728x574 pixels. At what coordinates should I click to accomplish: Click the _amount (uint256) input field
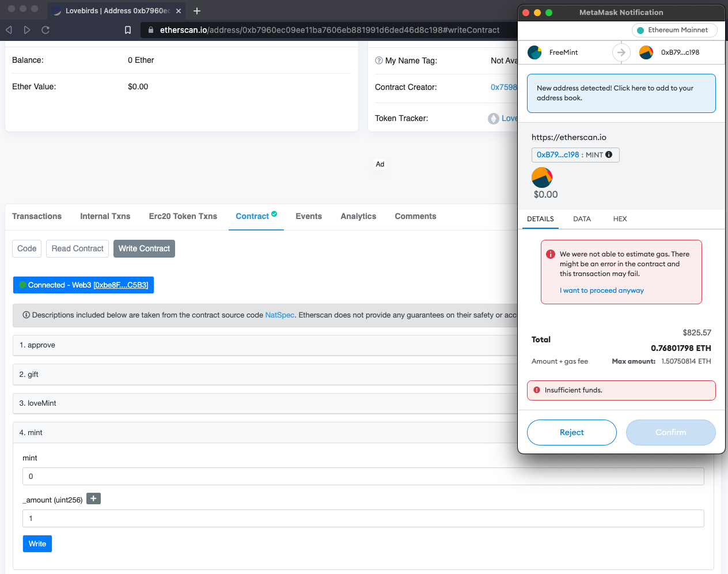coord(363,518)
